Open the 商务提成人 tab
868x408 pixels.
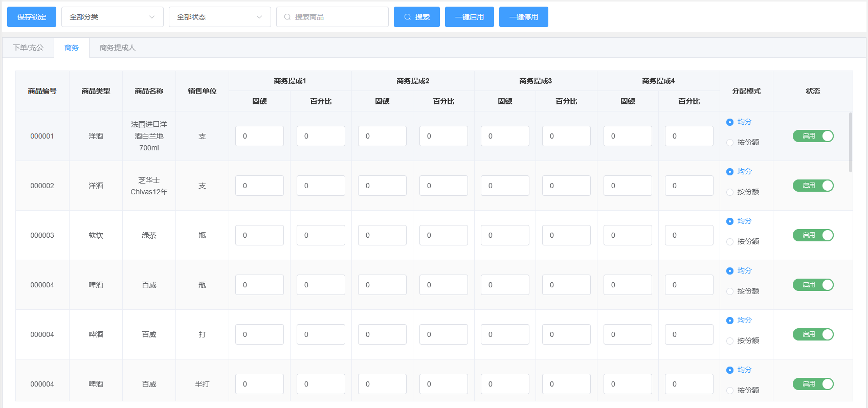118,48
